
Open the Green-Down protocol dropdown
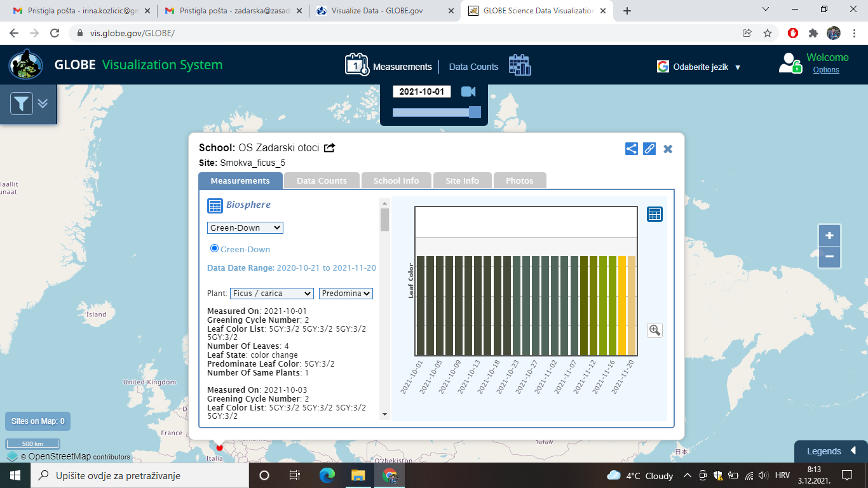(x=245, y=227)
